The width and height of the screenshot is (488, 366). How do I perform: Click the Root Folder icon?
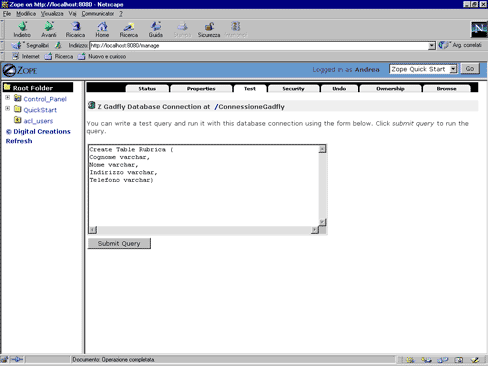click(x=7, y=87)
